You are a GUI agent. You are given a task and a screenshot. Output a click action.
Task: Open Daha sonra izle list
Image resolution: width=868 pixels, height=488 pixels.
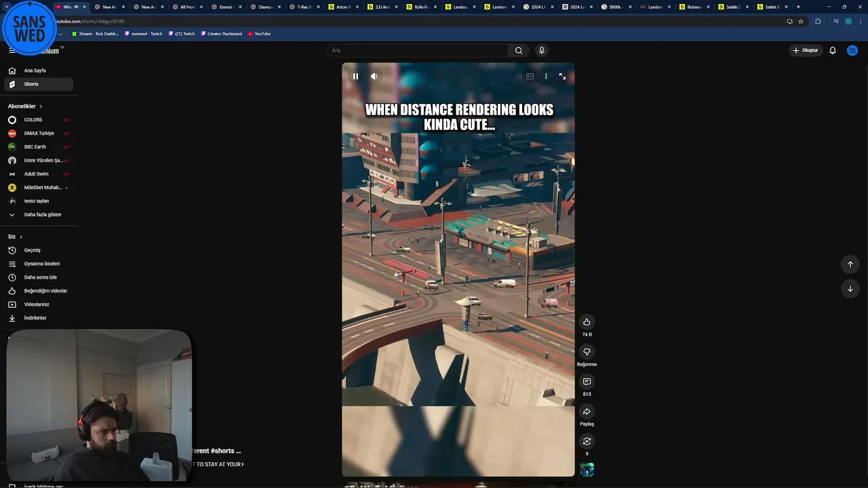click(x=39, y=277)
